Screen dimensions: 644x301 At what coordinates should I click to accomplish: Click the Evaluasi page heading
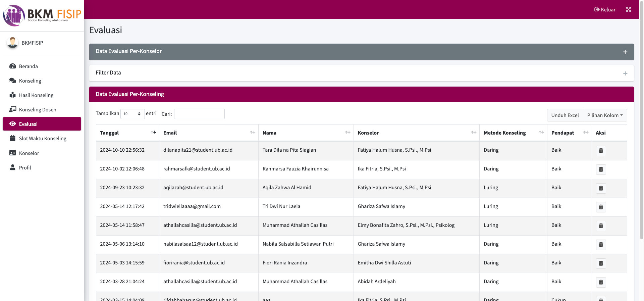[x=106, y=30]
